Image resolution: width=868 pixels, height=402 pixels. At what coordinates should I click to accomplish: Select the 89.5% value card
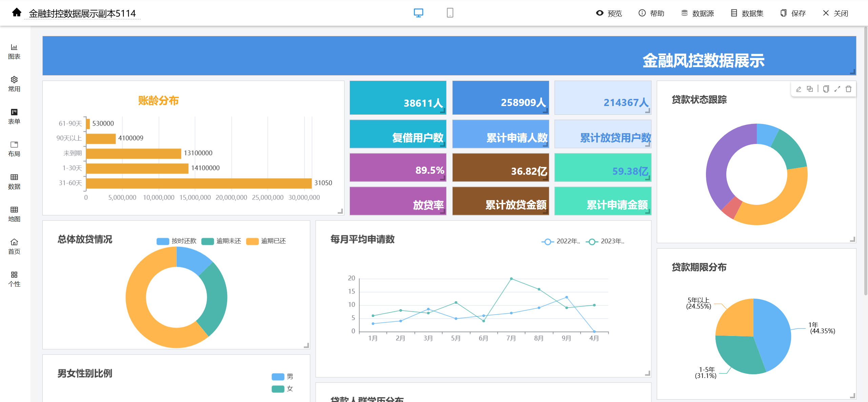[398, 167]
